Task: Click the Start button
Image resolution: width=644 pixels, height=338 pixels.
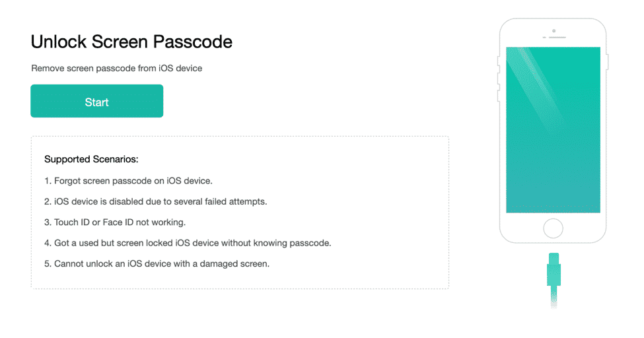Action: coord(96,101)
